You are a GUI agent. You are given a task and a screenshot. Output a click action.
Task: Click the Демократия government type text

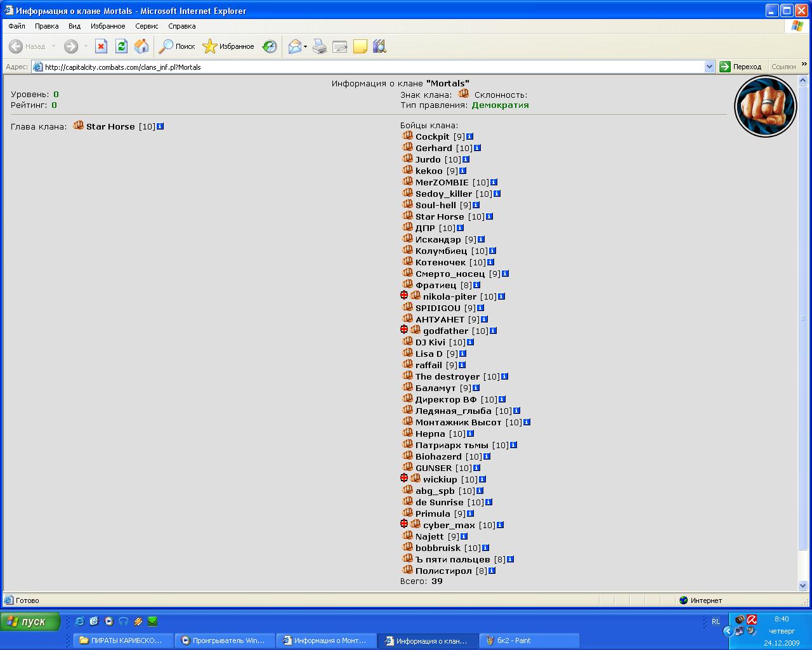click(500, 105)
